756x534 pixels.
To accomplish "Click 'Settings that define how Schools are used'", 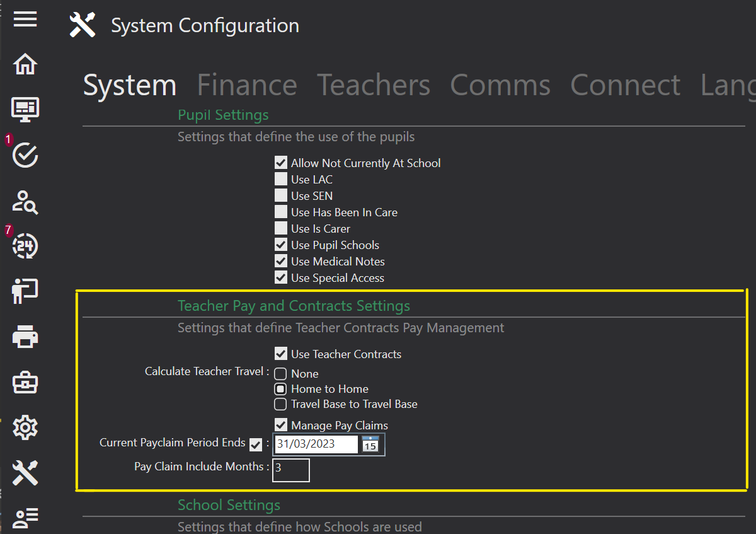I will point(300,526).
